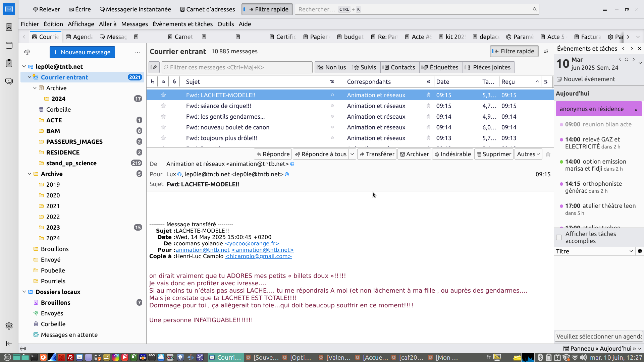Screen dimensions: 644x362
Task: Toggle the 'Non lus' filter
Action: [x=332, y=67]
